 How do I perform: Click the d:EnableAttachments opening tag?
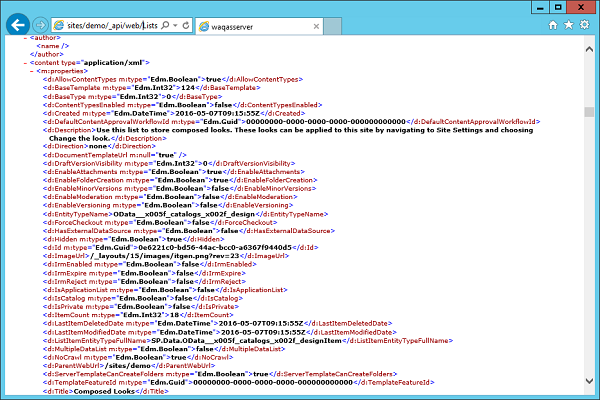[x=124, y=172]
